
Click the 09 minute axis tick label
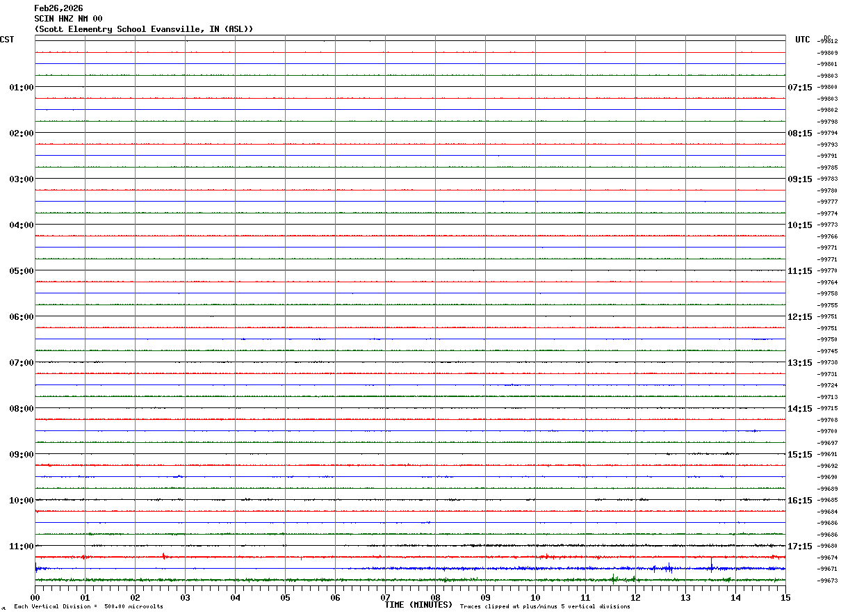click(485, 597)
